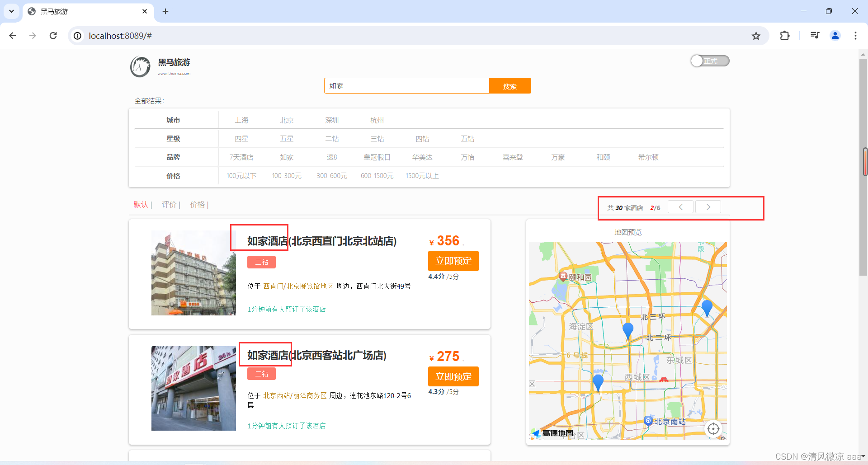Select star level 五星
Viewport: 868px width, 465px height.
pyautogui.click(x=287, y=139)
